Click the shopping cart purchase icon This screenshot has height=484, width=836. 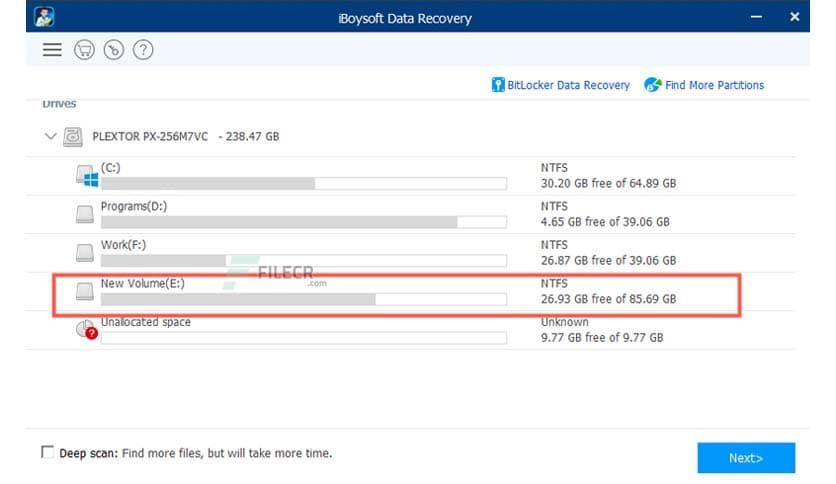point(84,50)
